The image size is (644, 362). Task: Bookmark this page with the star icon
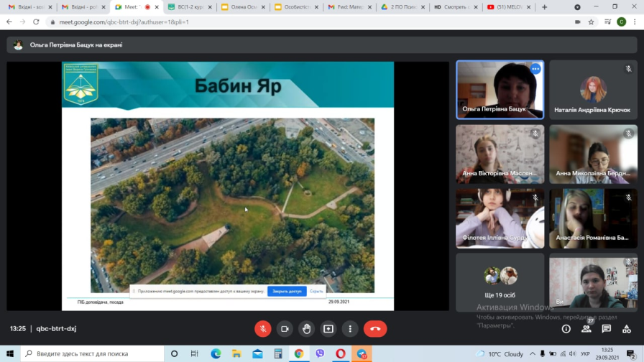591,22
